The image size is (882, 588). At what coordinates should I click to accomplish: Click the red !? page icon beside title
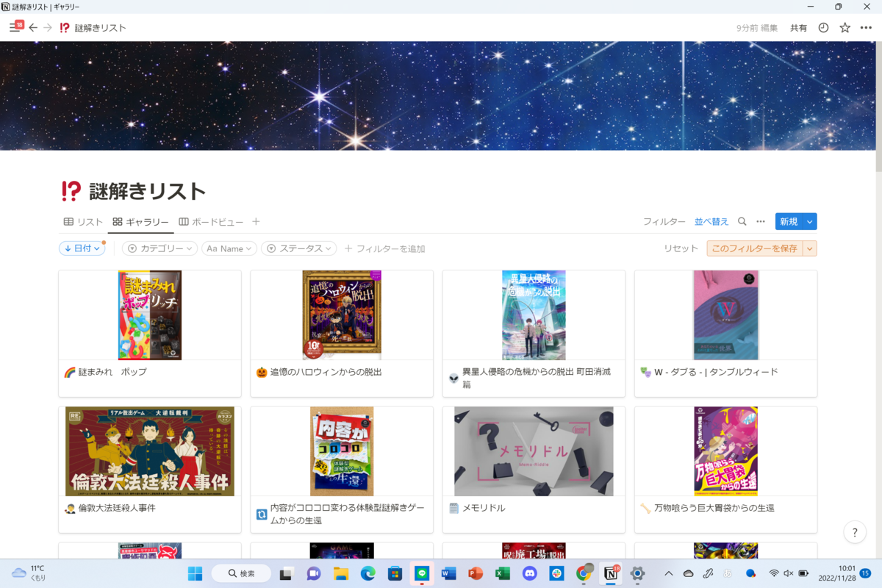coord(71,192)
